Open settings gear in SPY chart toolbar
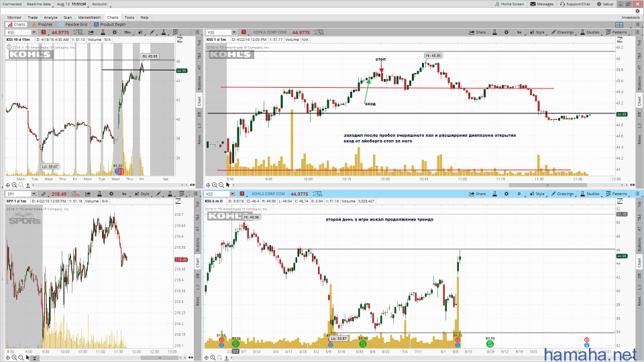 tap(111, 194)
